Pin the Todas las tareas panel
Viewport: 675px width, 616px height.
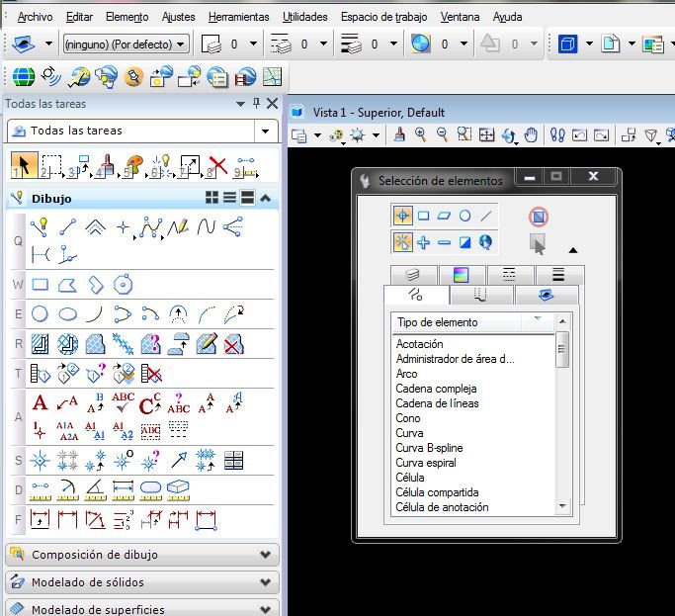pyautogui.click(x=257, y=103)
